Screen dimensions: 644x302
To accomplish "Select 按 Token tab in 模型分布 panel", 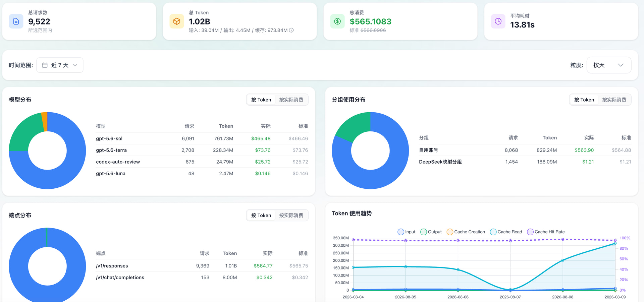I will coord(261,100).
